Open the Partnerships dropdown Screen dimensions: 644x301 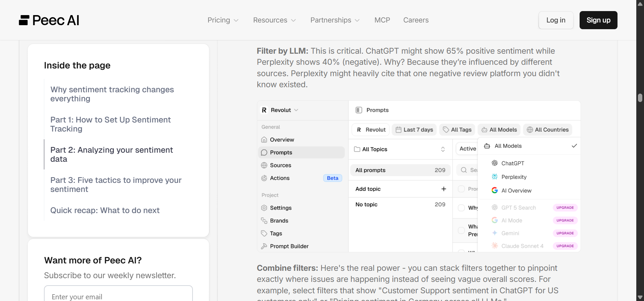335,20
